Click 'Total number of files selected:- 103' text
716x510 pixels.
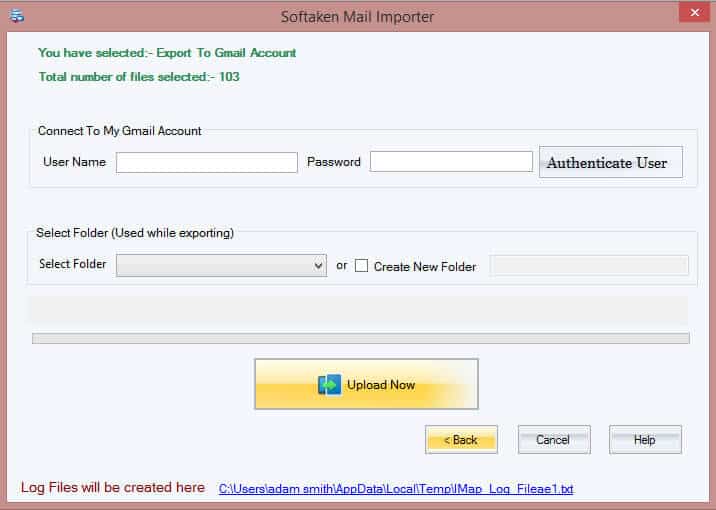point(139,77)
